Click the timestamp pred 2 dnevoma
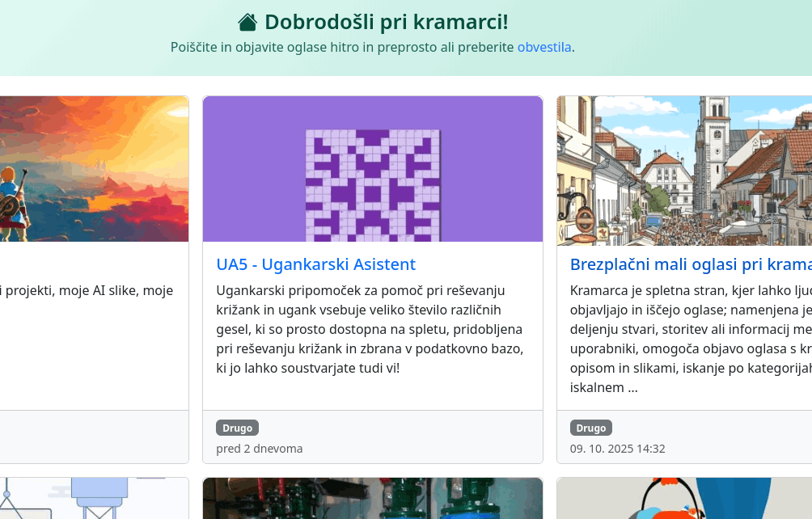Image resolution: width=812 pixels, height=519 pixels. [x=259, y=448]
